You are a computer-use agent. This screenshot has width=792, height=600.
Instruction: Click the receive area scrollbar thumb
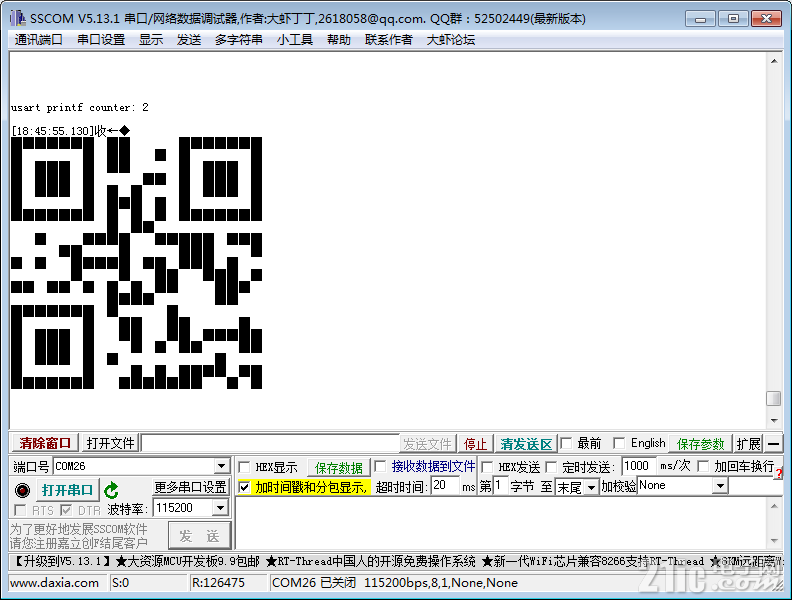pos(774,398)
